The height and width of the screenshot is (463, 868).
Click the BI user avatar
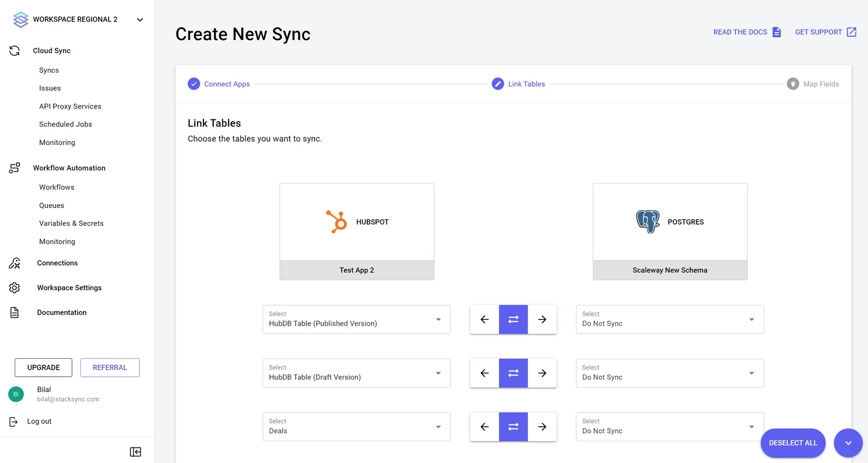[16, 394]
